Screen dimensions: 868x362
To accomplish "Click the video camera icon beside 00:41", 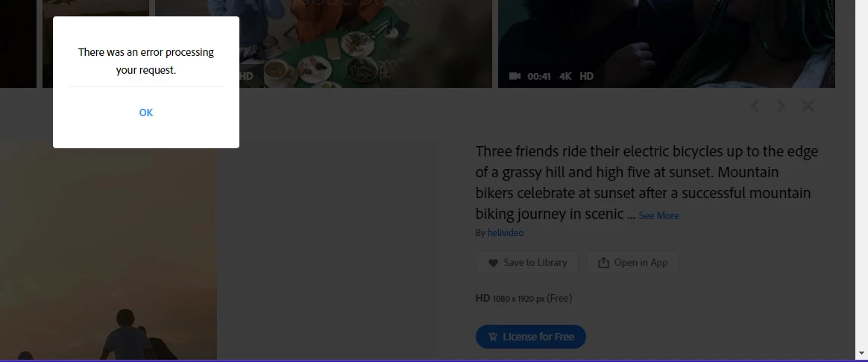I will pos(515,76).
